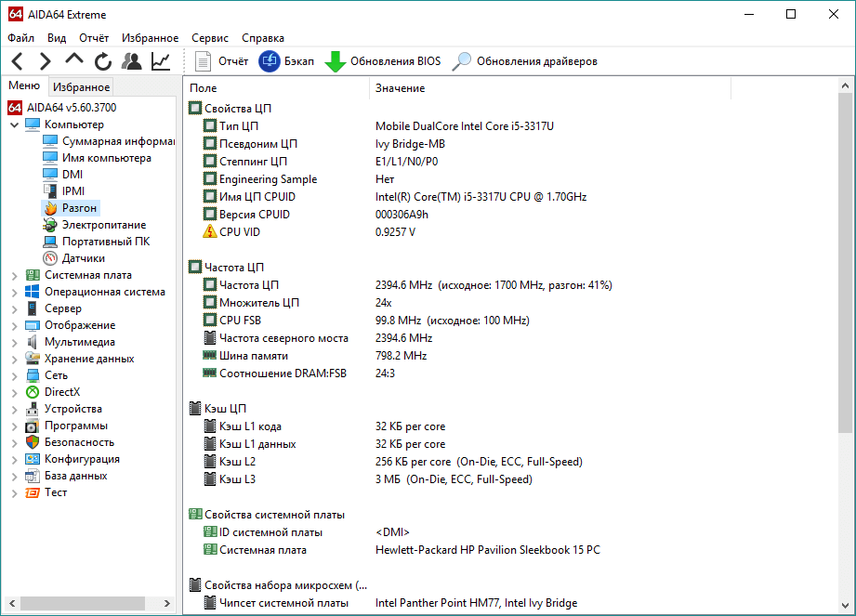
Task: Open the graph chart toolbar icon
Action: (161, 61)
